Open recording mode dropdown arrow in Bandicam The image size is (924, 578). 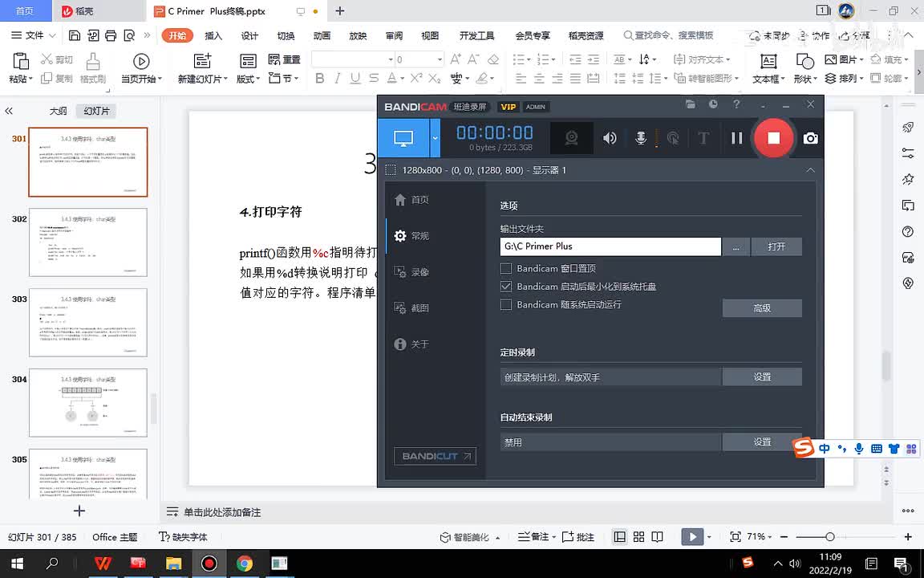pyautogui.click(x=435, y=138)
